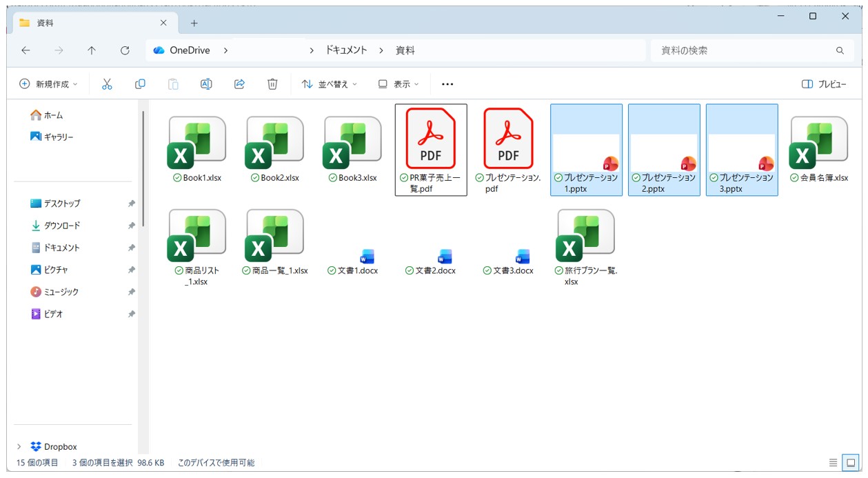868x478 pixels.
Task: Add a new tab with plus button
Action: (x=194, y=23)
